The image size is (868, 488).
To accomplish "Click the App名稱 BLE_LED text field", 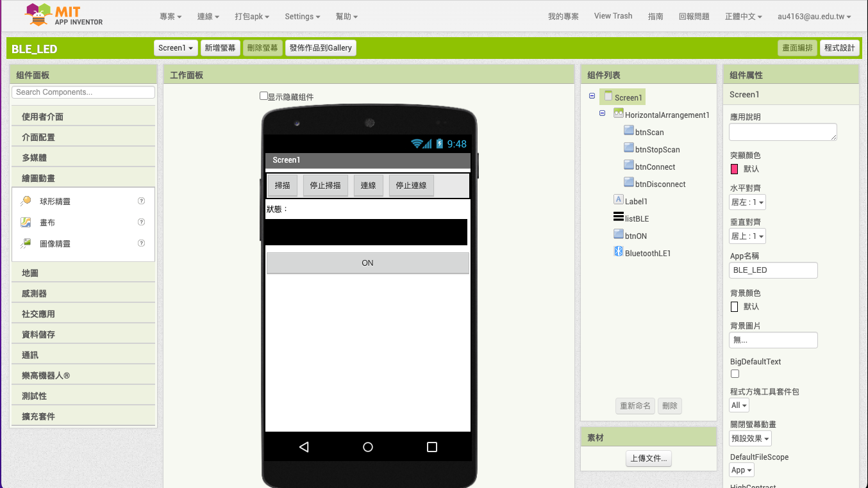I will (x=774, y=270).
